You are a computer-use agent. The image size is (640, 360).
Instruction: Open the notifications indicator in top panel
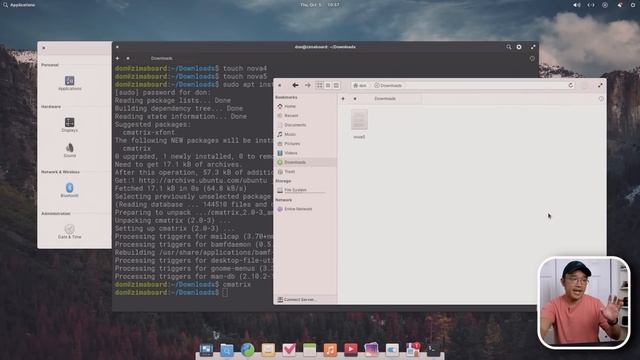tap(619, 5)
